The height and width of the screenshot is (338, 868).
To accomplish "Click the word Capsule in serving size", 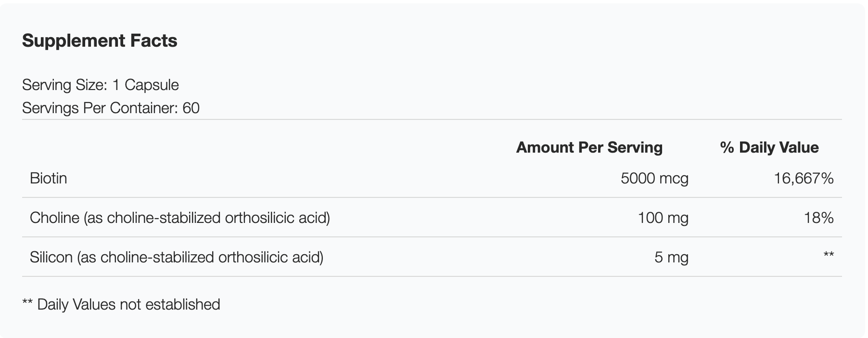I will (x=152, y=85).
